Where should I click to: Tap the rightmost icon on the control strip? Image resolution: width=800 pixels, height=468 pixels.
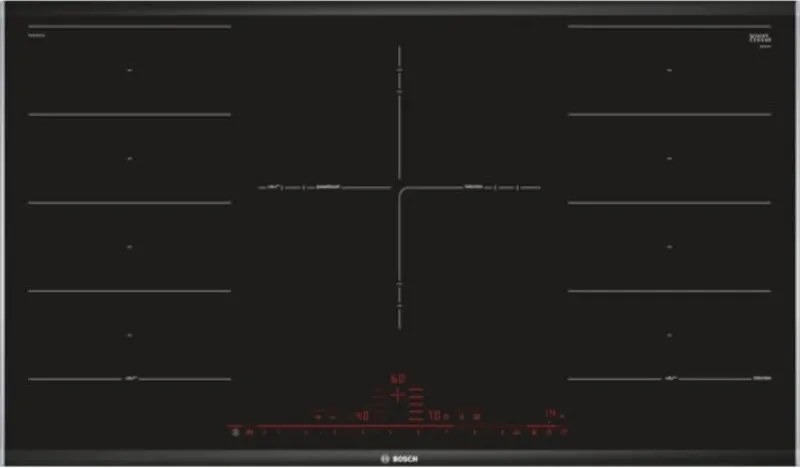[564, 432]
